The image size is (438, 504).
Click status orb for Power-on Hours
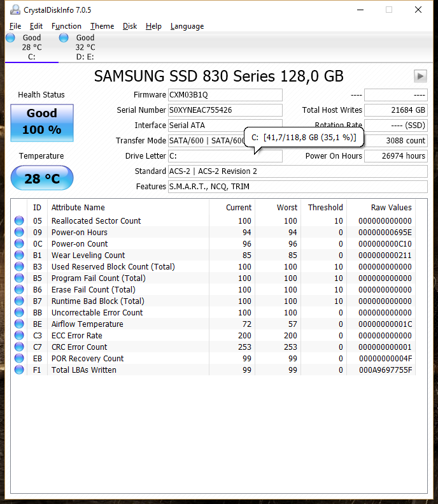pos(19,232)
